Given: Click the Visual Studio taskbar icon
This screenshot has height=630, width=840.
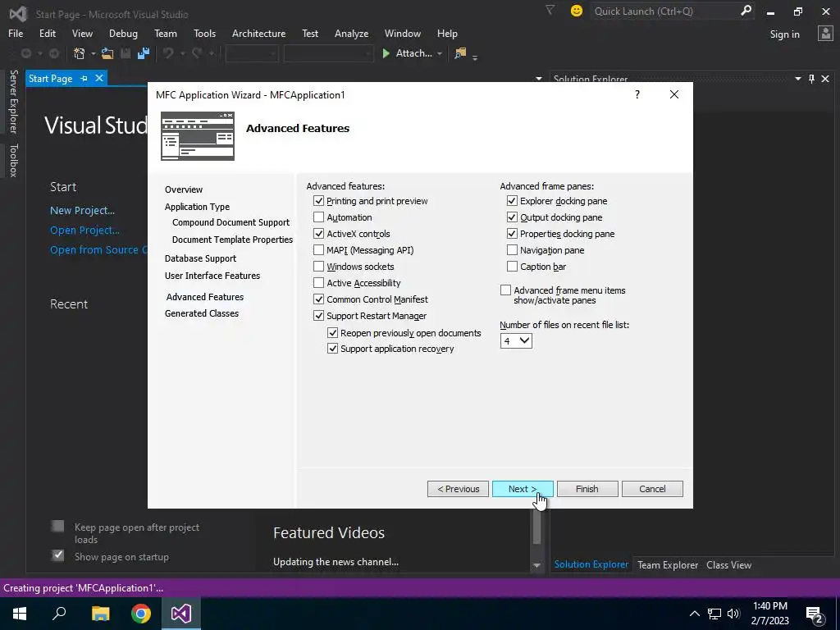Looking at the screenshot, I should point(181,614).
